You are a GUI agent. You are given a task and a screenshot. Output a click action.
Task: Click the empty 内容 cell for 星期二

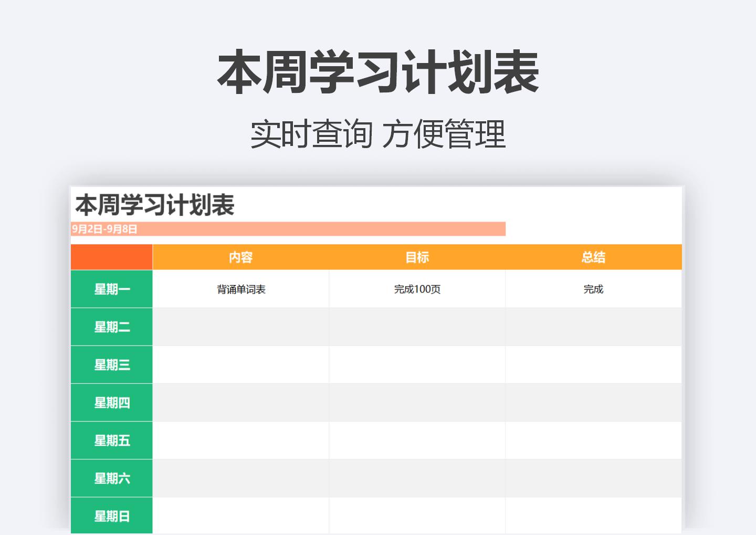240,327
